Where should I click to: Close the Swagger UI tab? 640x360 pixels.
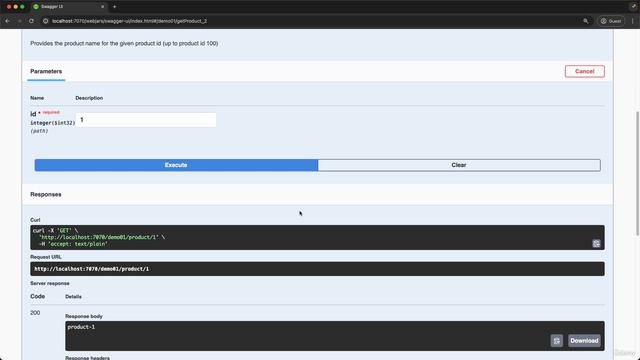pos(102,7)
